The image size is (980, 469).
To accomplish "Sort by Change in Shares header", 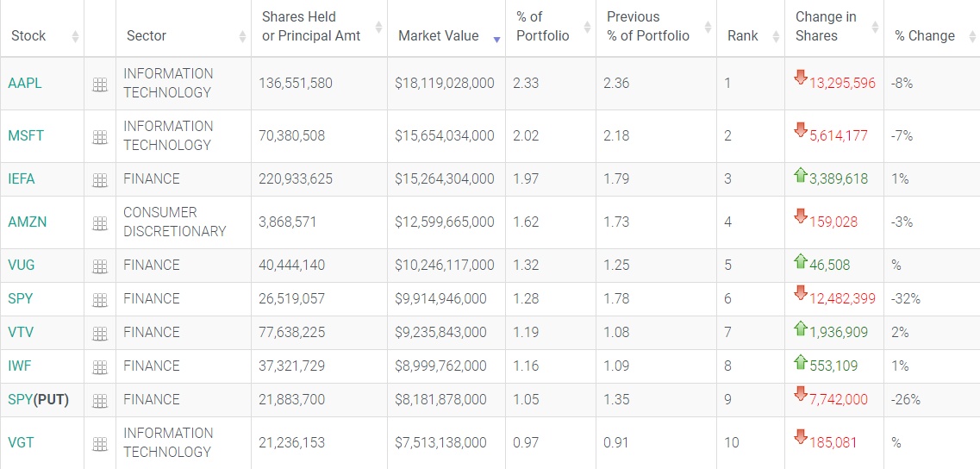I will 825,28.
